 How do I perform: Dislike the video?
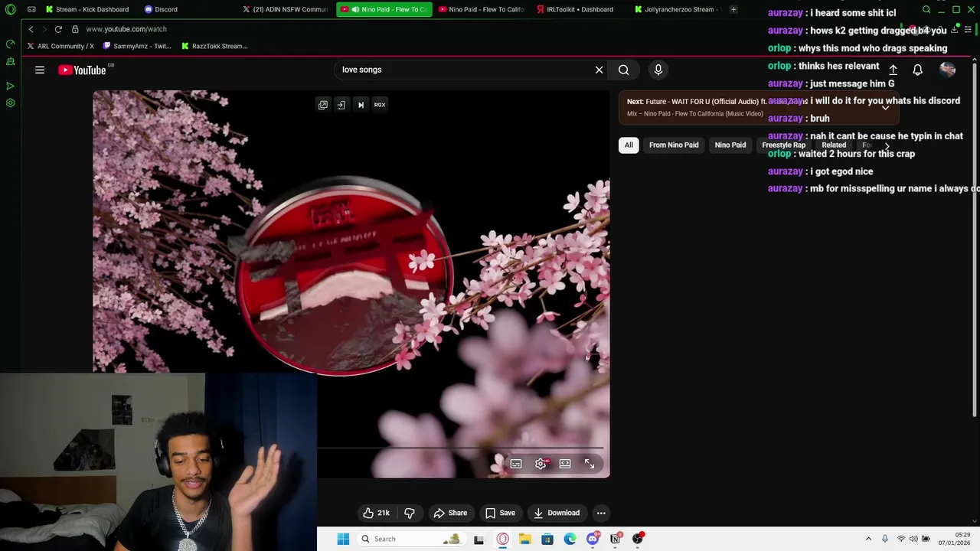[410, 513]
